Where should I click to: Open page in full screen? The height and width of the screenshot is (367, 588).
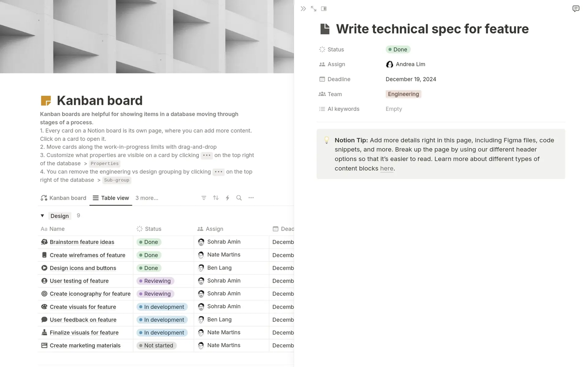tap(314, 9)
